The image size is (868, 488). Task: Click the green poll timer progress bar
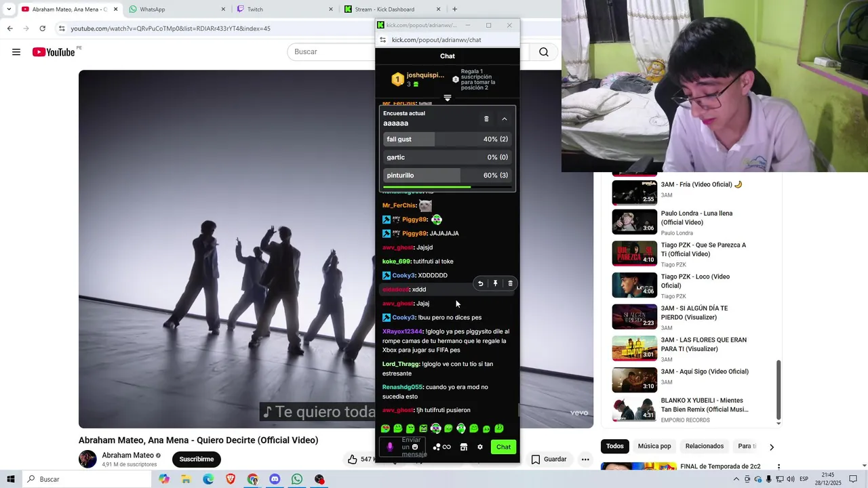427,187
